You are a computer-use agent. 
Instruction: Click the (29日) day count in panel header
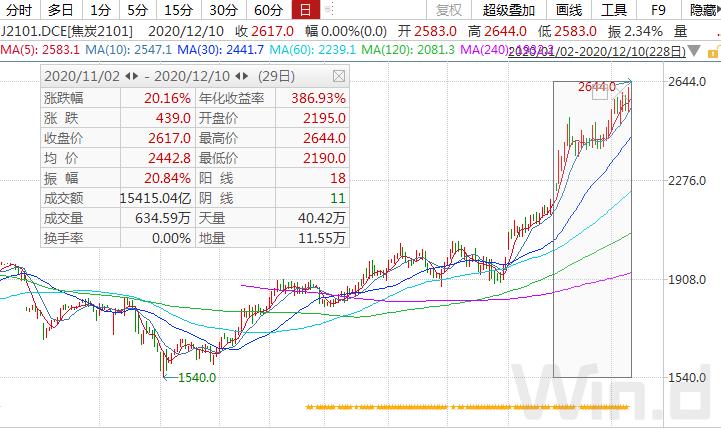(x=276, y=76)
